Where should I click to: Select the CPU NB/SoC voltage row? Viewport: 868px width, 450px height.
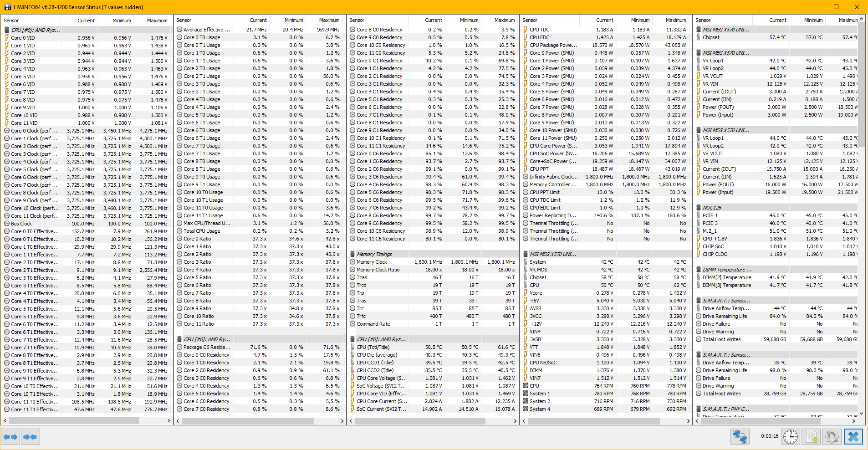click(x=607, y=363)
